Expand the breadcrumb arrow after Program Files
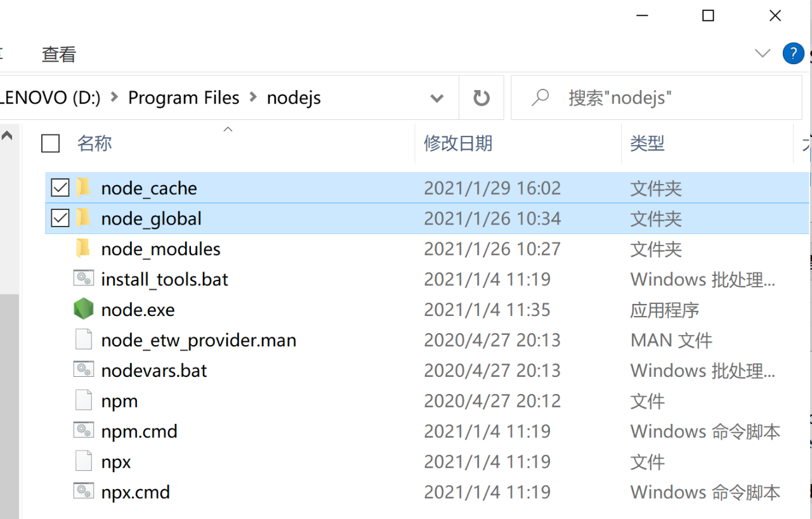The height and width of the screenshot is (519, 812). tap(253, 98)
